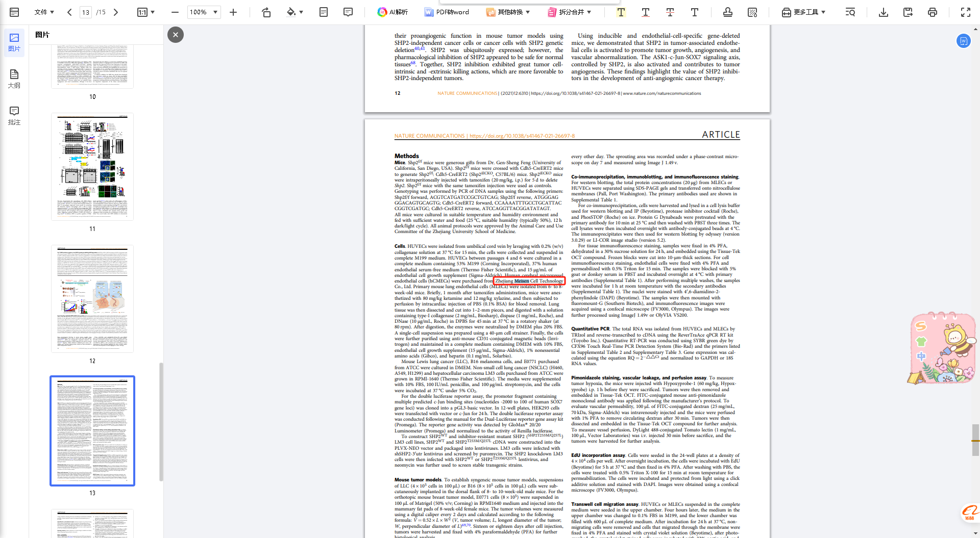Toggle the sidebar panel icon
This screenshot has height=538, width=980.
(x=14, y=12)
